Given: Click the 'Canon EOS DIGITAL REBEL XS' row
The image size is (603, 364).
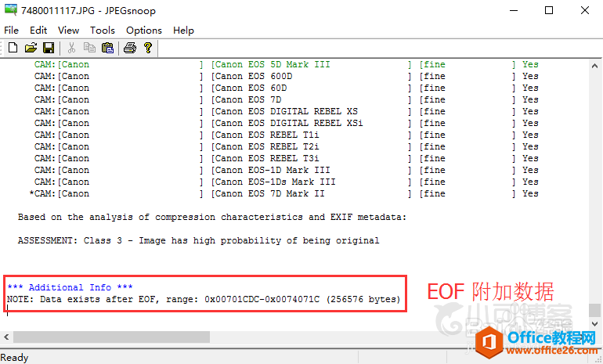Looking at the screenshot, I should 286,111.
